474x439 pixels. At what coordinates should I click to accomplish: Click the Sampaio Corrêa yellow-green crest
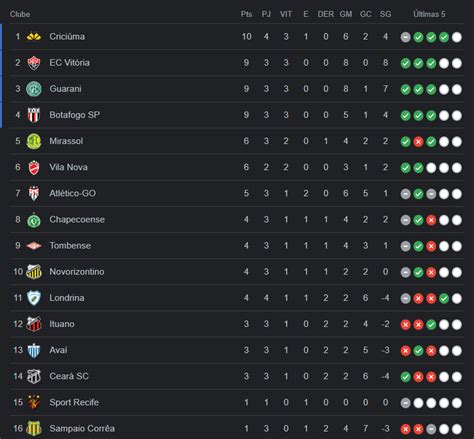[34, 428]
